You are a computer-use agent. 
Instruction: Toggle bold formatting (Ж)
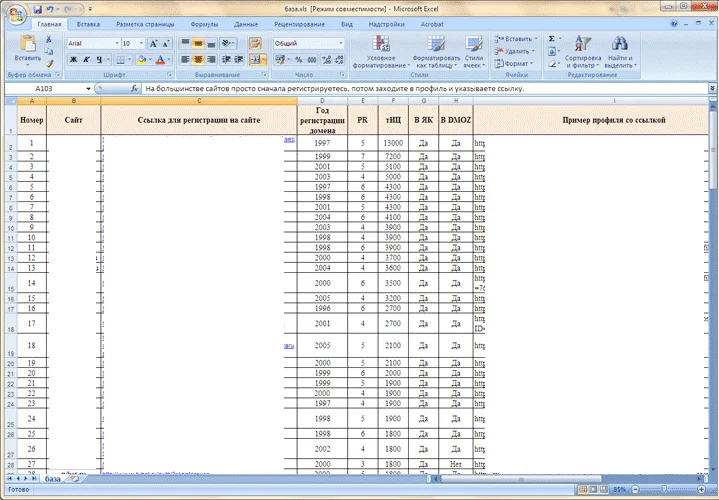(73, 59)
